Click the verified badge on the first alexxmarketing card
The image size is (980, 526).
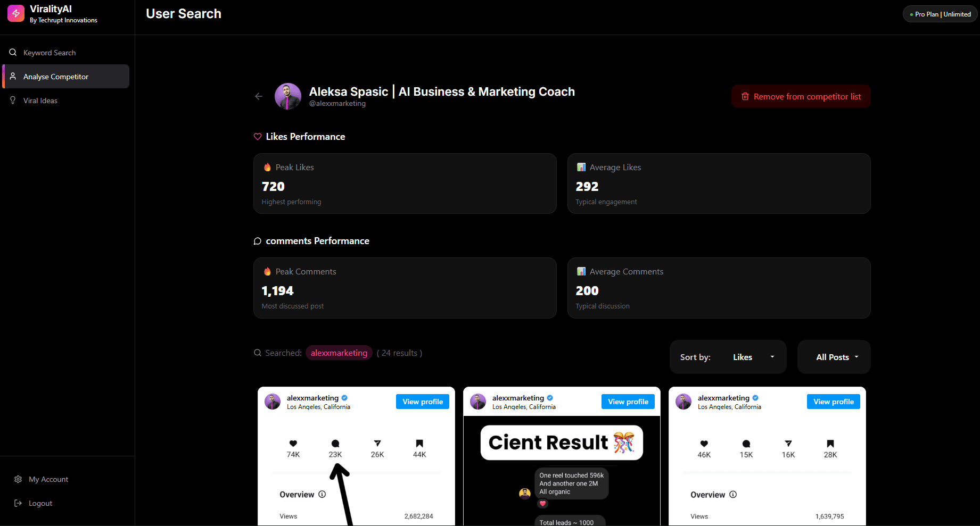[344, 398]
